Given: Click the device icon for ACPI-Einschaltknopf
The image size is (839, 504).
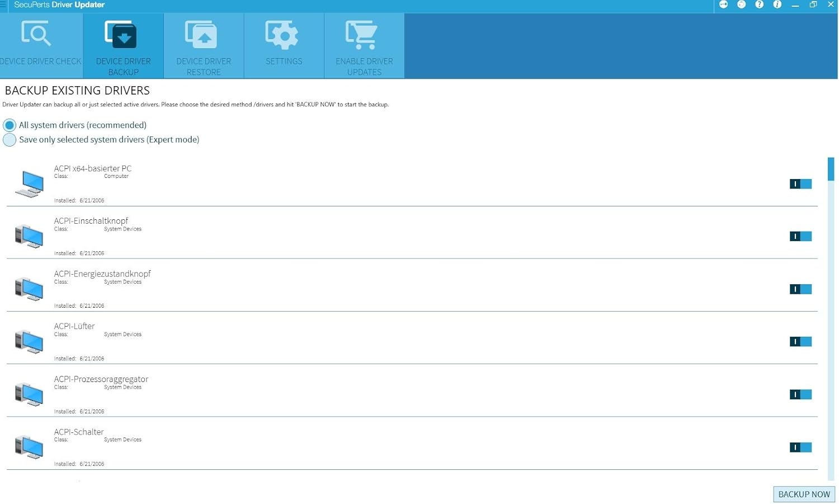Looking at the screenshot, I should [x=30, y=236].
